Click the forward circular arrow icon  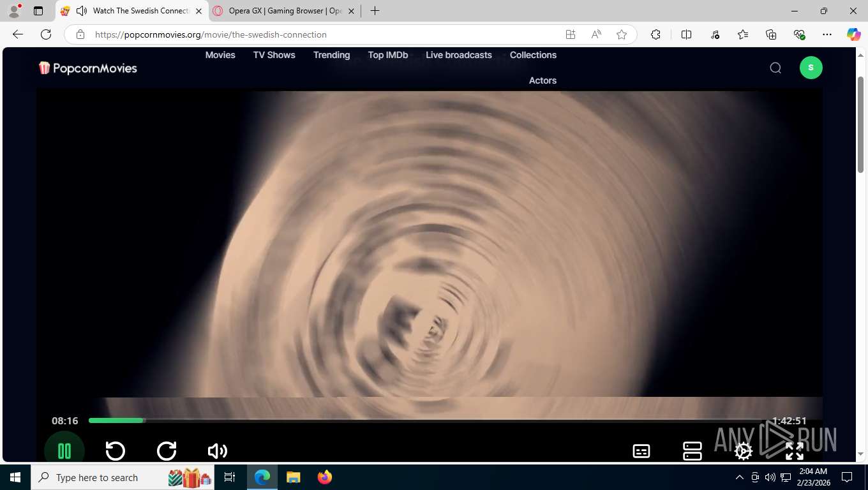point(167,450)
